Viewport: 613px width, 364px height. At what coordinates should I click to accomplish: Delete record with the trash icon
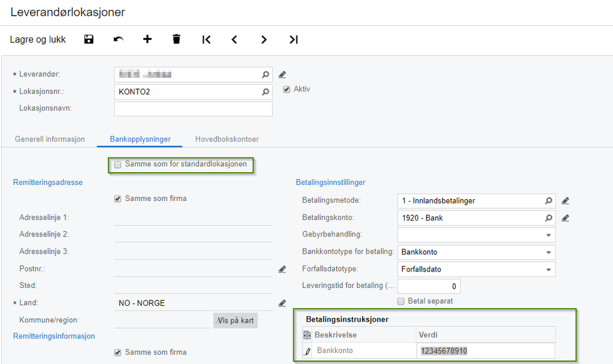click(x=176, y=39)
